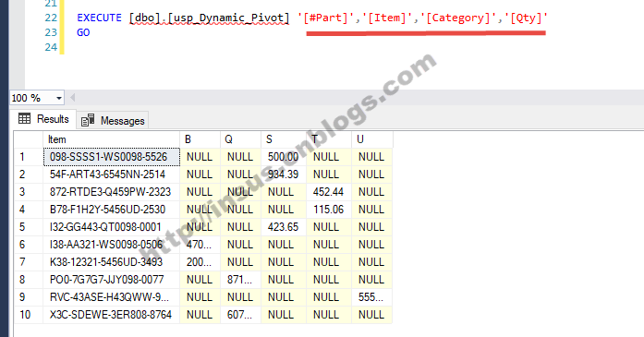The width and height of the screenshot is (644, 337).
Task: Open the 100 % zoom dropdown
Action: [x=59, y=98]
